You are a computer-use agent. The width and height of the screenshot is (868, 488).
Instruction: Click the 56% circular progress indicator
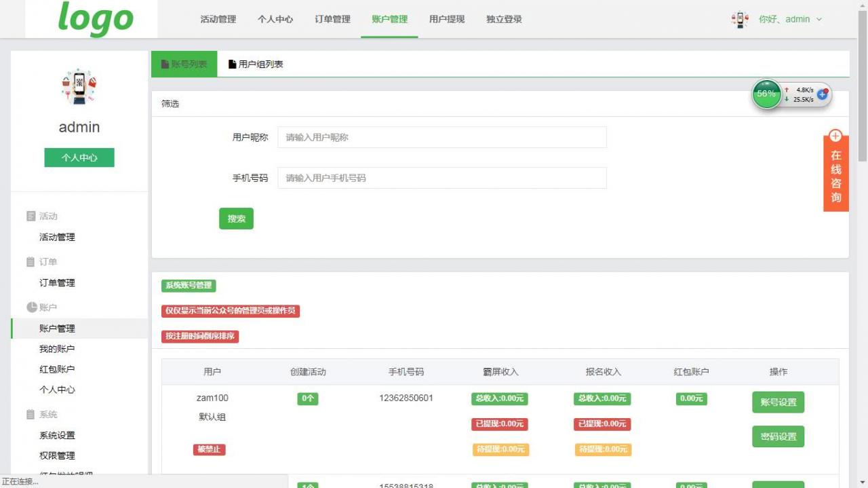[766, 94]
